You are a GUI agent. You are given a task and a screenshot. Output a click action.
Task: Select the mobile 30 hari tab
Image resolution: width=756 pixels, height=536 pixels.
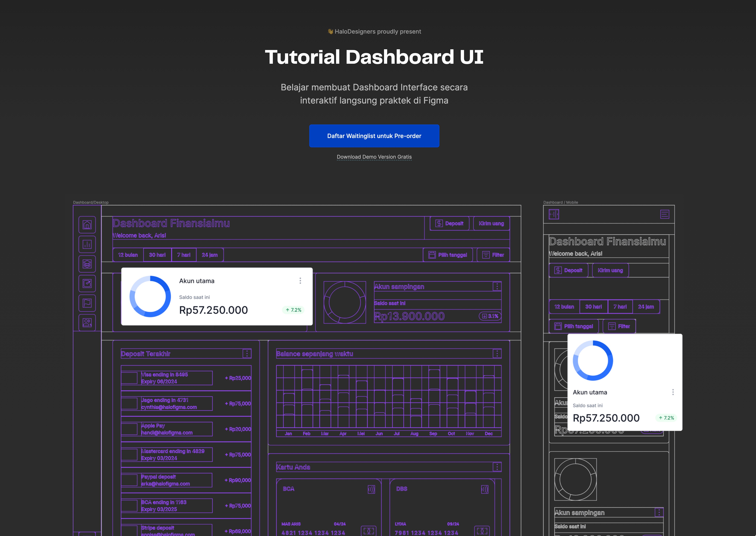(594, 307)
